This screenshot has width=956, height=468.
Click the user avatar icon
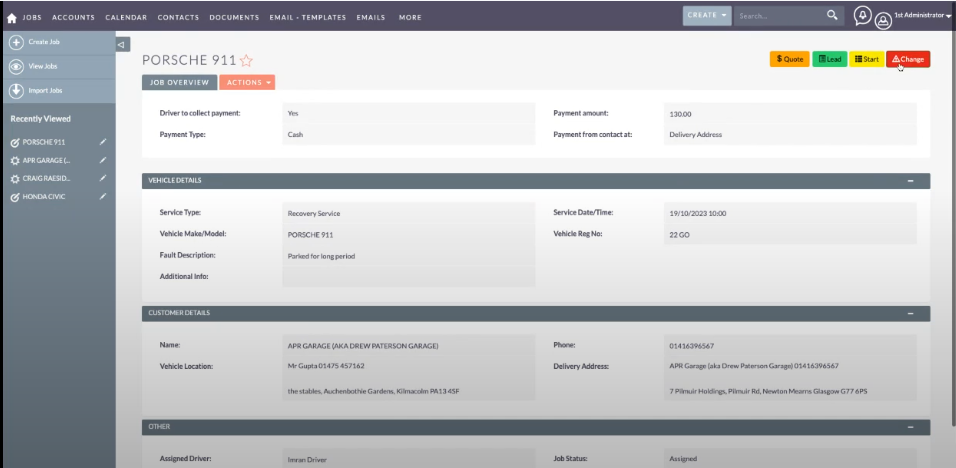tap(883, 21)
